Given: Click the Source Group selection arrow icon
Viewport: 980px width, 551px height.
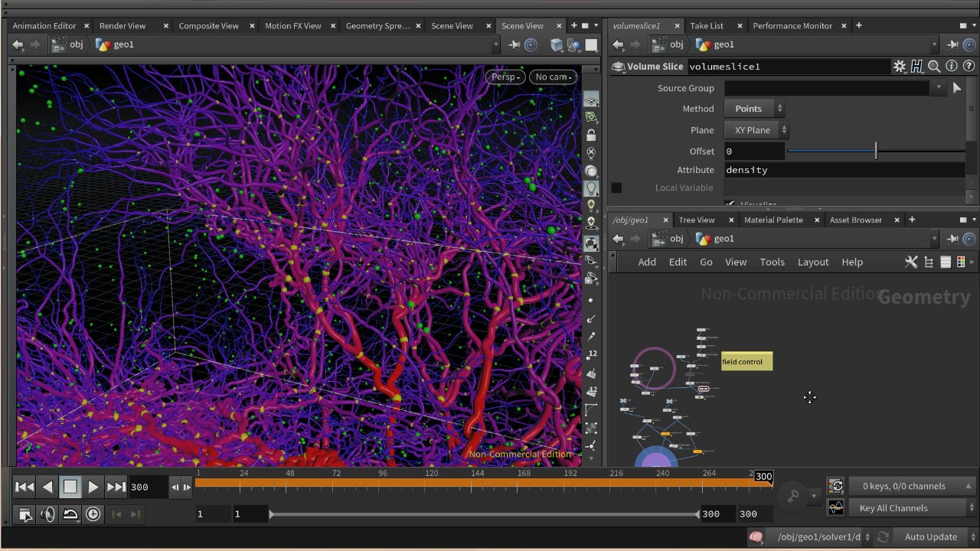Looking at the screenshot, I should tap(956, 88).
